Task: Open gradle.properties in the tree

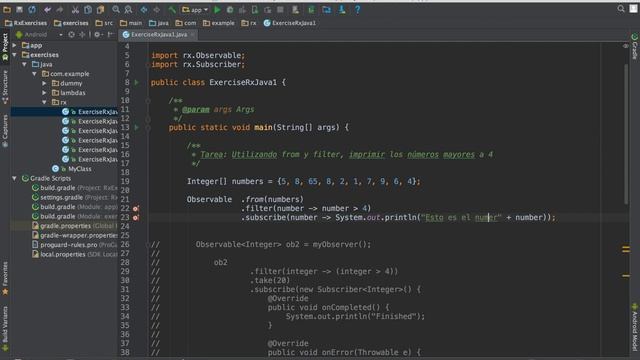Action: tap(75, 226)
